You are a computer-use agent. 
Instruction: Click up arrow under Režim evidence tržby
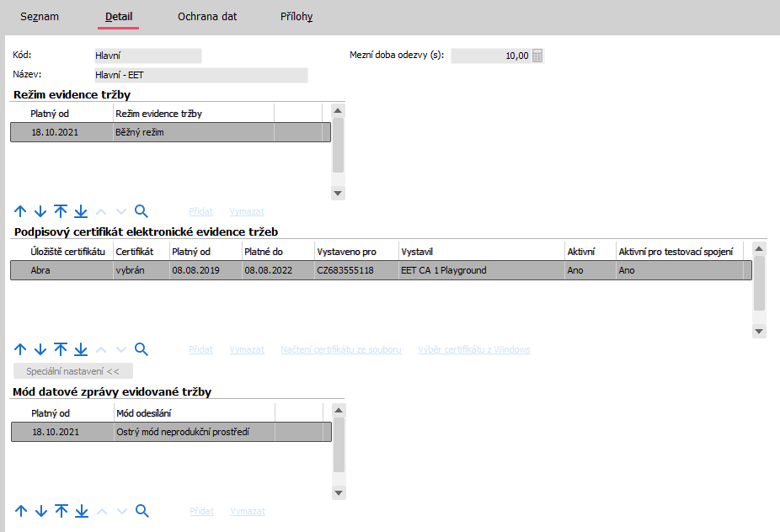pos(21,211)
